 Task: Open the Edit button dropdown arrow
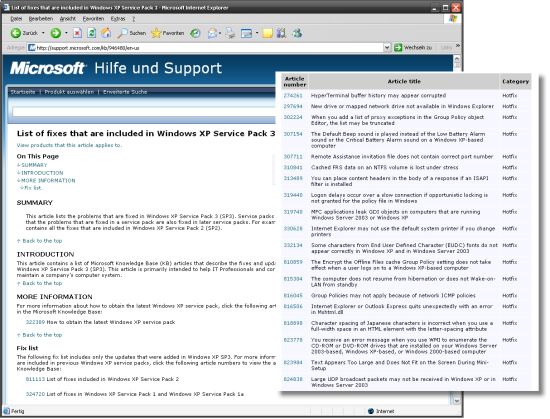pos(257,33)
